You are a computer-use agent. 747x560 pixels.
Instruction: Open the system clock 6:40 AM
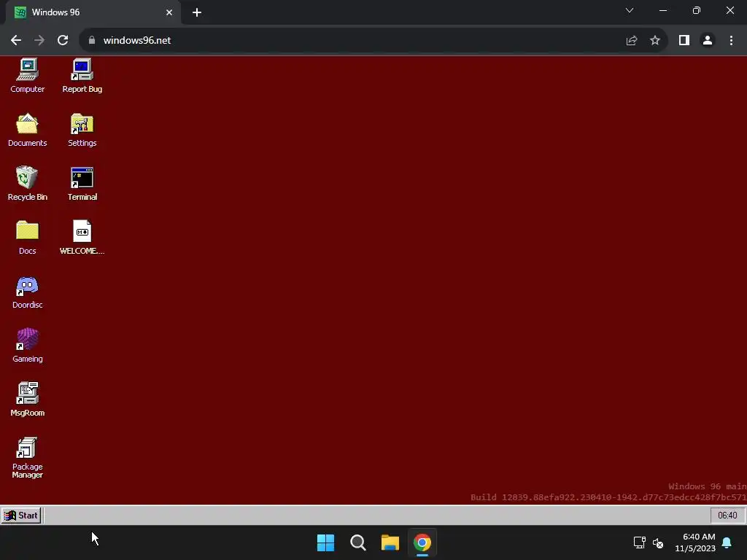tap(695, 542)
